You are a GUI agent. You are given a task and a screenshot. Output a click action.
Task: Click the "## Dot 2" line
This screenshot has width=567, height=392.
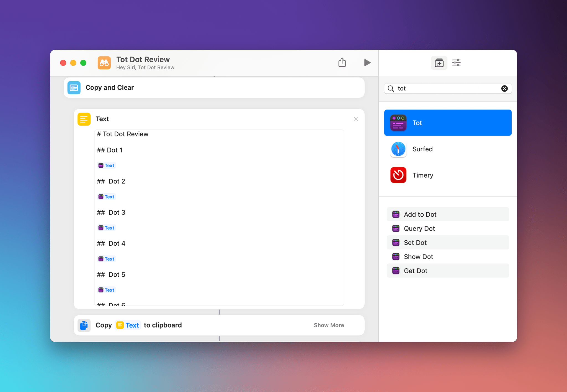pos(111,181)
